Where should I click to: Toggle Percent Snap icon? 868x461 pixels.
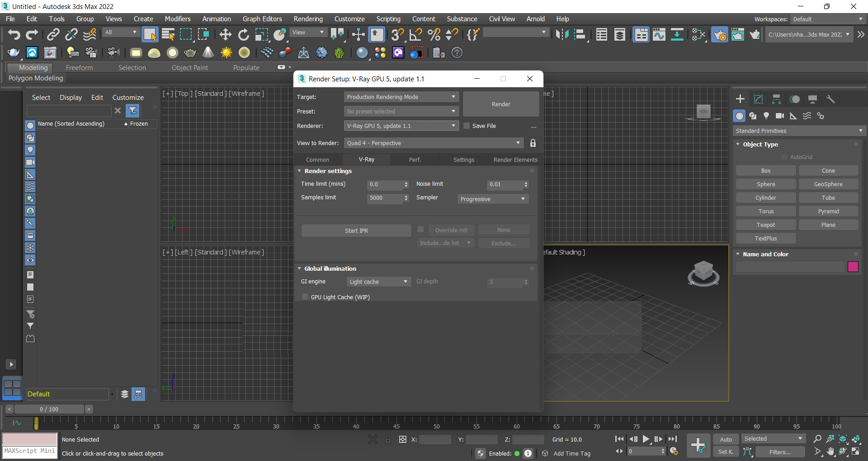[434, 35]
